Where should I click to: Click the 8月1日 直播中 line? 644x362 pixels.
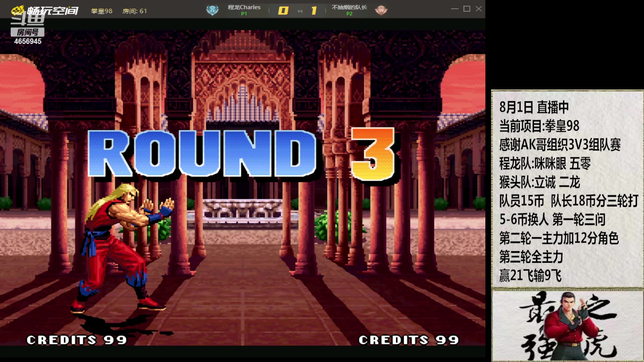[534, 107]
